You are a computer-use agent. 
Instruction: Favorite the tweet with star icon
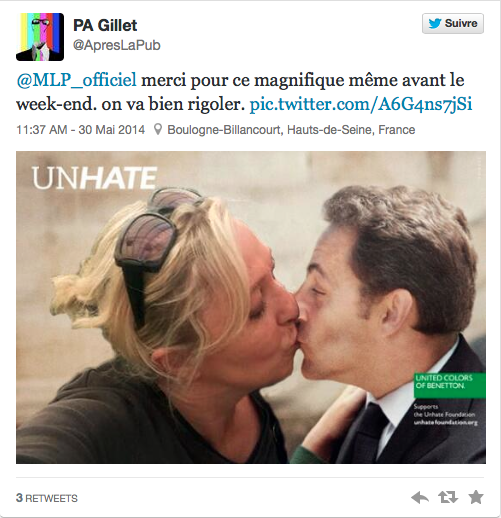pos(476,497)
